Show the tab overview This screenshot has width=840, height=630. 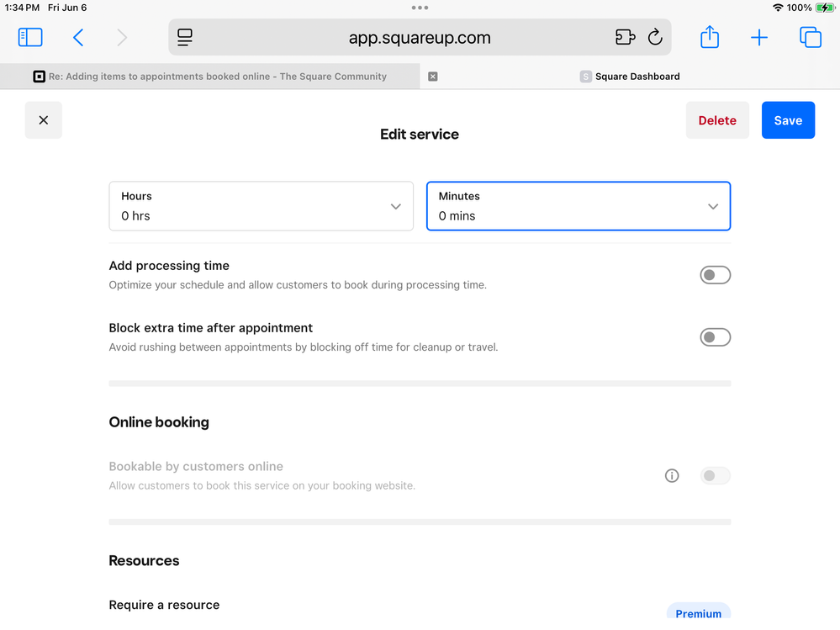coord(811,37)
